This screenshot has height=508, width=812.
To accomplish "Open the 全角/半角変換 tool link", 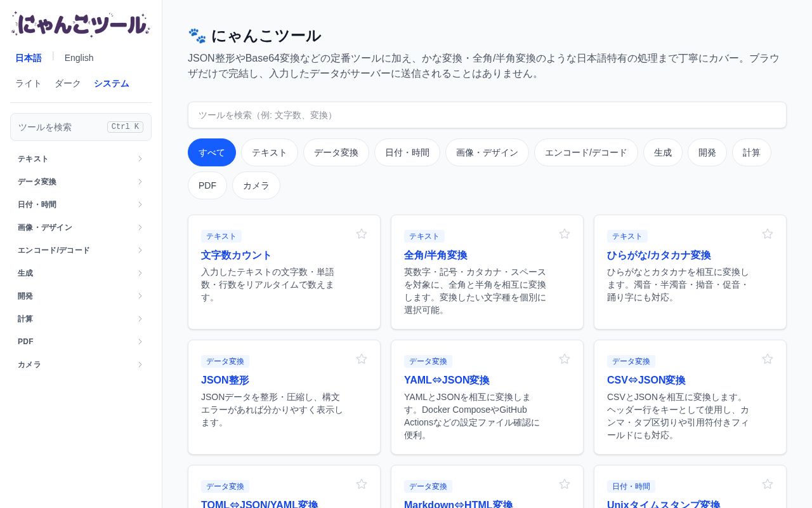I will (x=436, y=255).
